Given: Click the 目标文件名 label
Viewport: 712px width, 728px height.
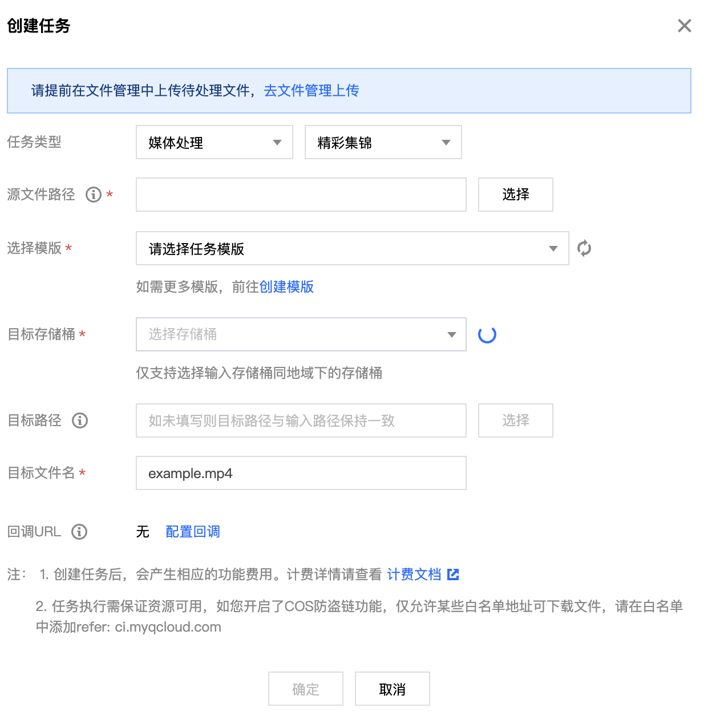Looking at the screenshot, I should (41, 473).
